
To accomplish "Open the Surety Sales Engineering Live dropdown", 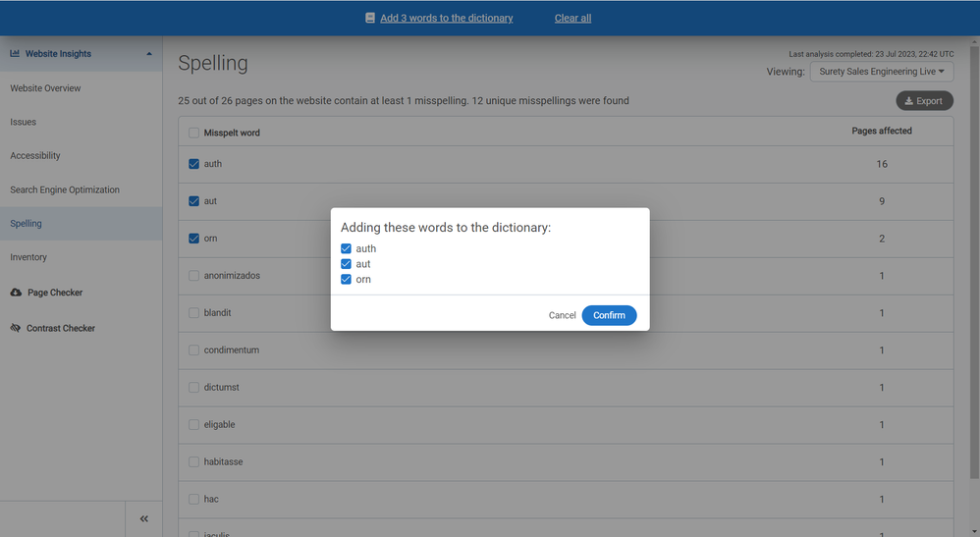I will coord(881,72).
